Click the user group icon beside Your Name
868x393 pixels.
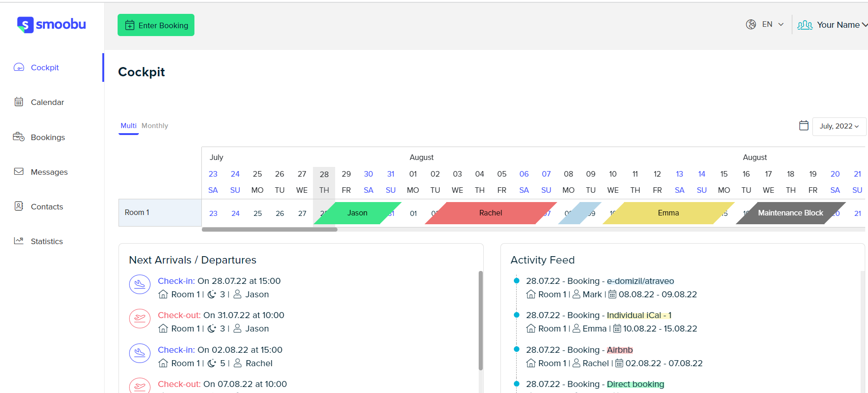[x=805, y=25]
